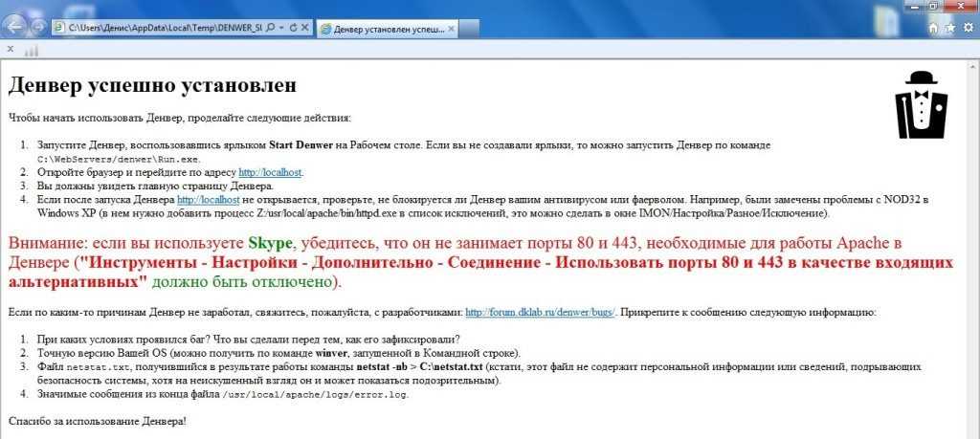This screenshot has height=439, width=980.
Task: Click the signal bars icon in toolbar
Action: coord(32,50)
